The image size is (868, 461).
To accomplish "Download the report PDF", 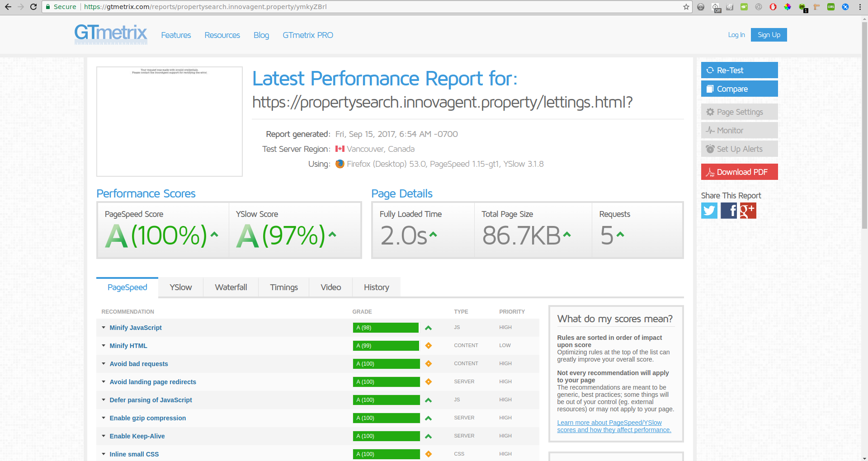I will (x=740, y=172).
